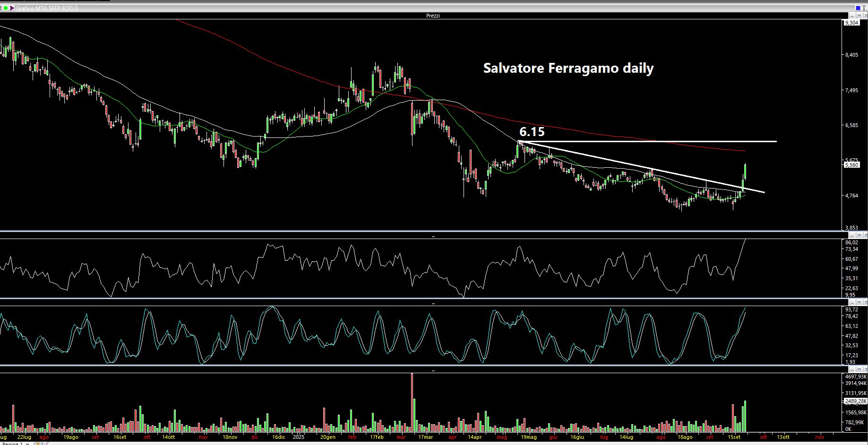The height and width of the screenshot is (445, 868).
Task: Click the '7,495' price axis value
Action: [x=851, y=90]
